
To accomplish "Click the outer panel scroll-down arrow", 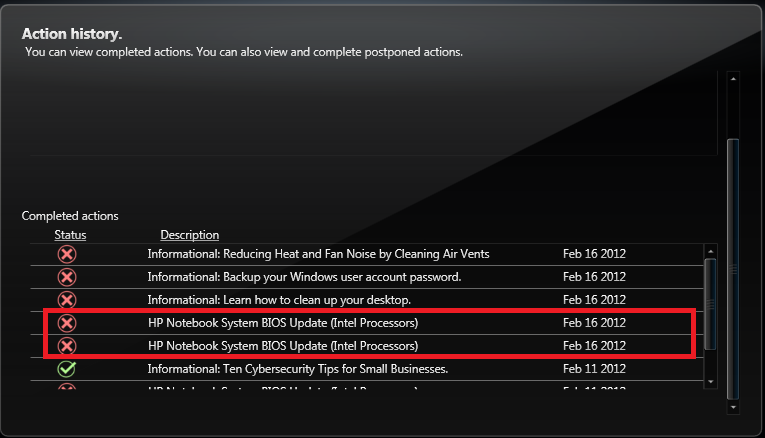I will (733, 407).
